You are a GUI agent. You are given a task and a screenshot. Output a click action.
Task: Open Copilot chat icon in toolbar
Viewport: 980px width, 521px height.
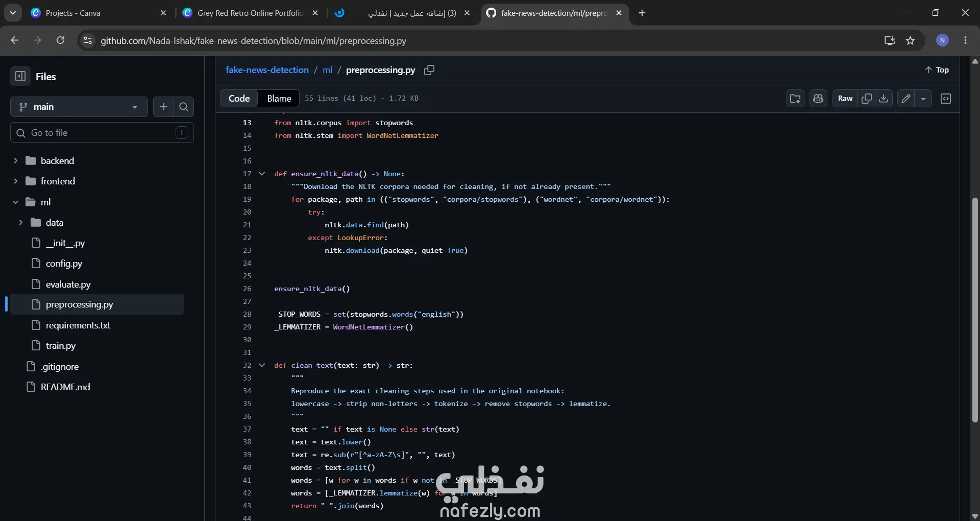818,99
